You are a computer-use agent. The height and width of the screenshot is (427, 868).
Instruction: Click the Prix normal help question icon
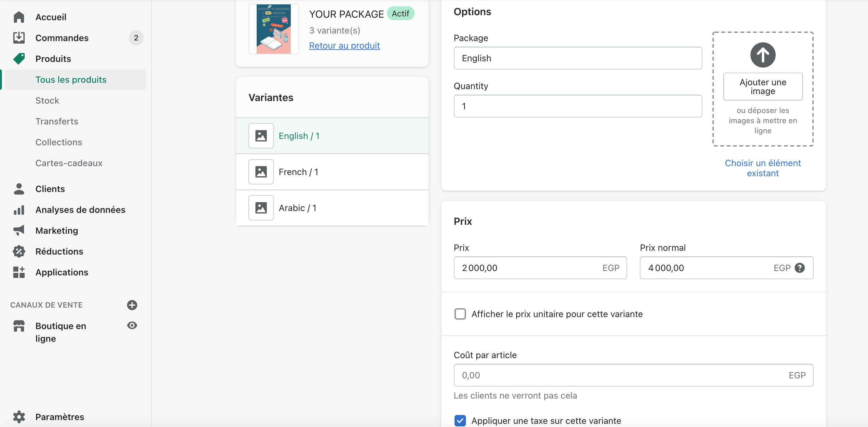799,268
